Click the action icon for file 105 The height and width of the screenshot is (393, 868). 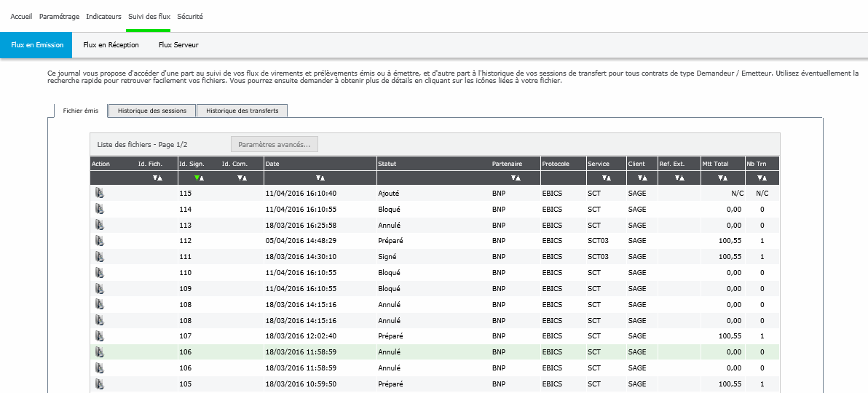point(100,384)
